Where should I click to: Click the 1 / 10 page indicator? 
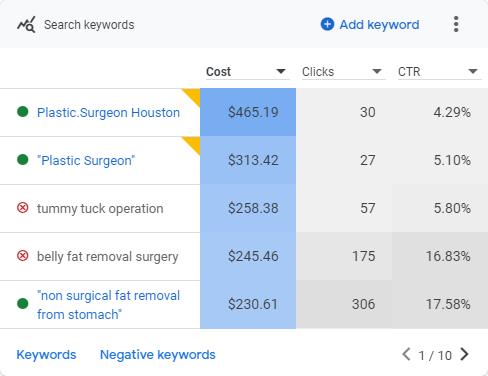[435, 355]
